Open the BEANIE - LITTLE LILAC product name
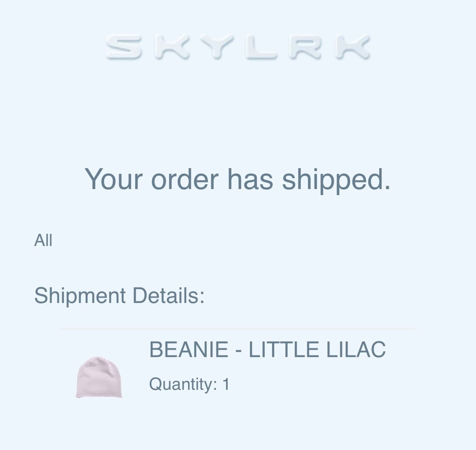Screen dimensions: 476x450 267,350
